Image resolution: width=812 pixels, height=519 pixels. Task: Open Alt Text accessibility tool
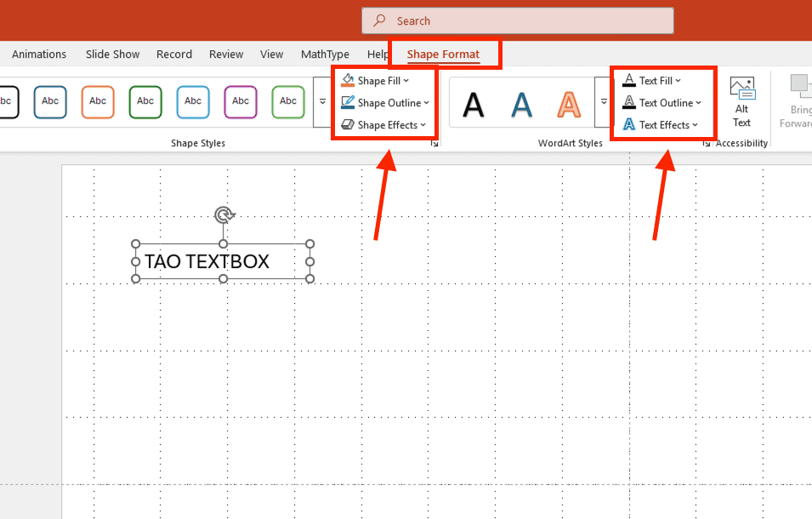(741, 102)
